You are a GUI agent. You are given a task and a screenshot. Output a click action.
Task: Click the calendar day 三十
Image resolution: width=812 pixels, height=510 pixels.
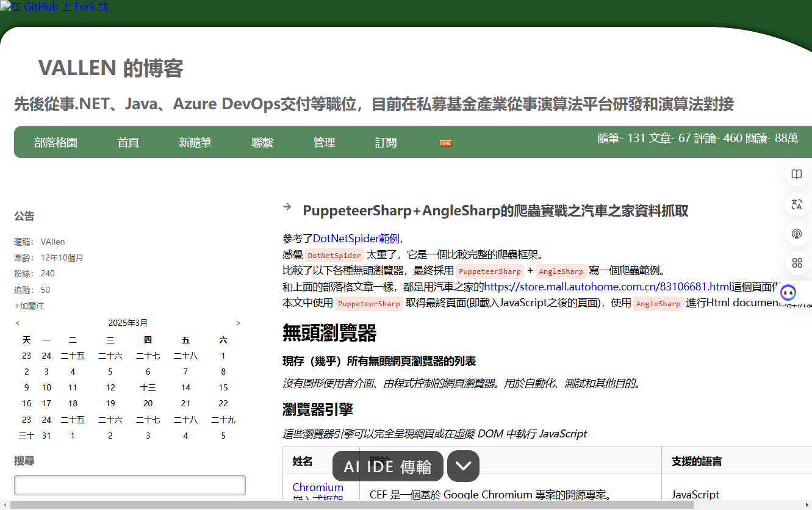click(x=26, y=436)
